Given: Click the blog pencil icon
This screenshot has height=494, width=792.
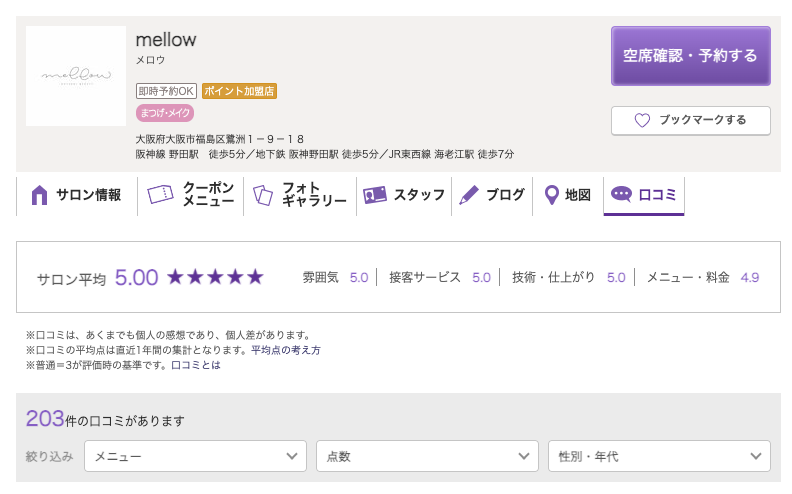Looking at the screenshot, I should tap(469, 195).
